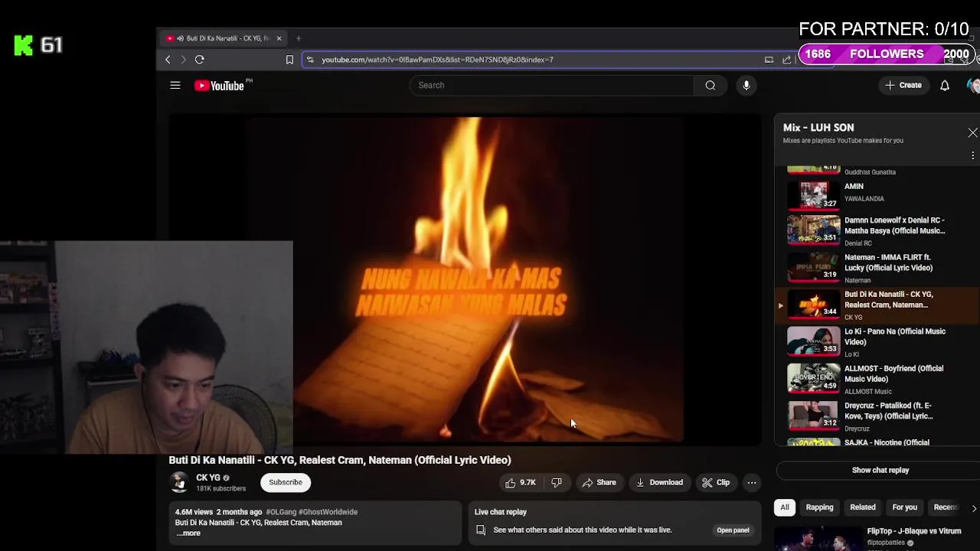Viewport: 980px width, 551px height.
Task: Open the notifications bell
Action: (945, 86)
